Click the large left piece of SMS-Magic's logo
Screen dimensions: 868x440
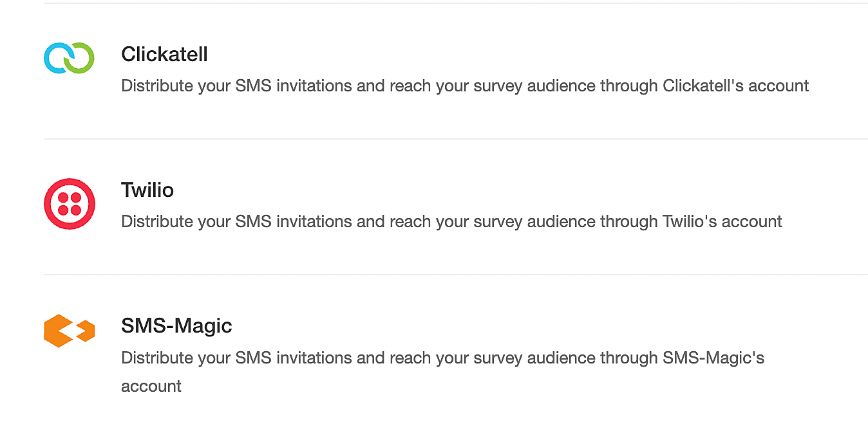tap(57, 331)
